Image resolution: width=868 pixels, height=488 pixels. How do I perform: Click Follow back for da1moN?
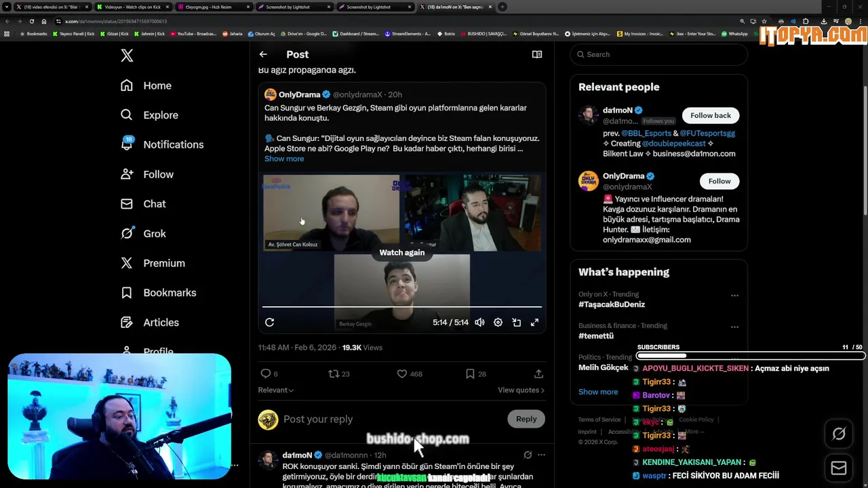[x=711, y=115]
